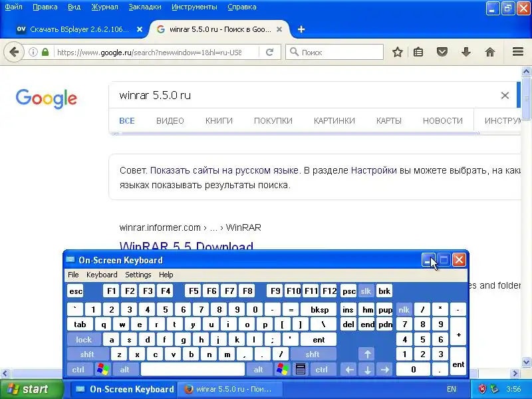This screenshot has height=399, width=532.
Task: Click the bksp key on keyboard
Action: (x=319, y=310)
